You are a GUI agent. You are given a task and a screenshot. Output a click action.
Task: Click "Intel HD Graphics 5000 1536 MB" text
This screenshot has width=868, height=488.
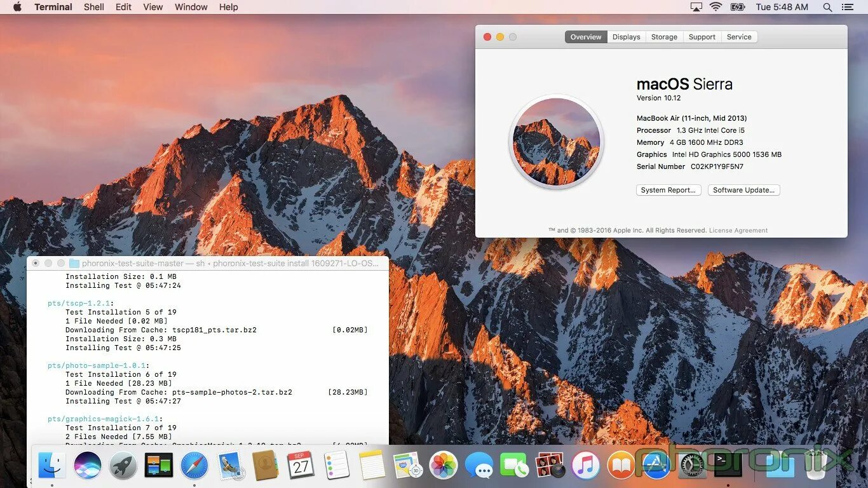727,154
